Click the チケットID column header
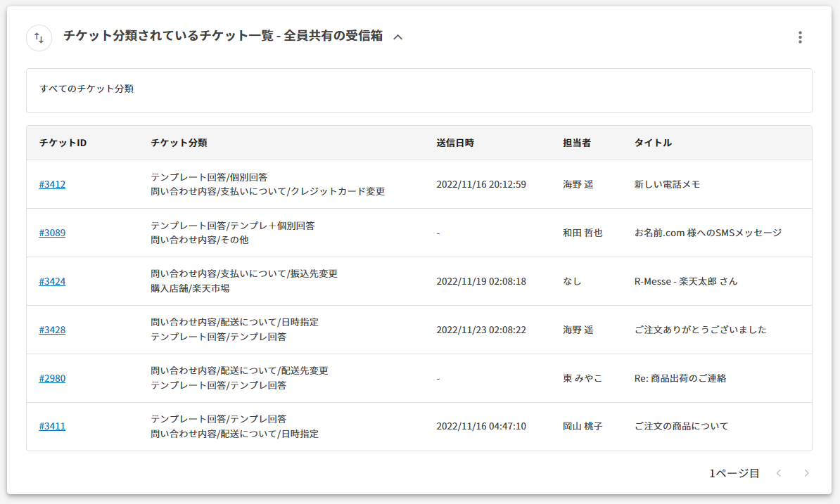This screenshot has width=840, height=504. [63, 143]
